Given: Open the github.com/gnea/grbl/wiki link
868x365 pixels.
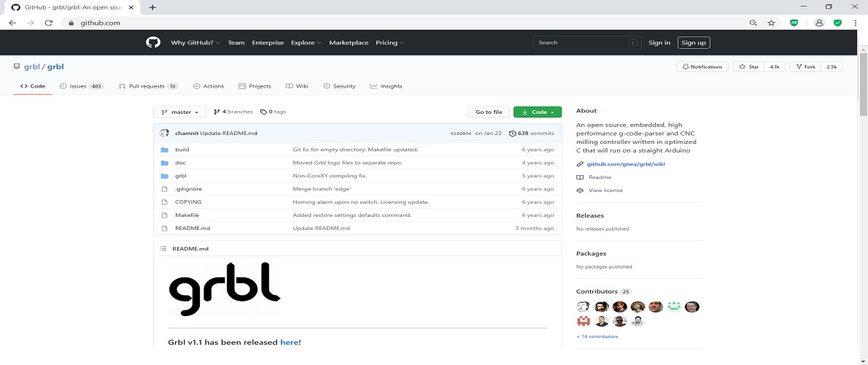Looking at the screenshot, I should click(626, 164).
